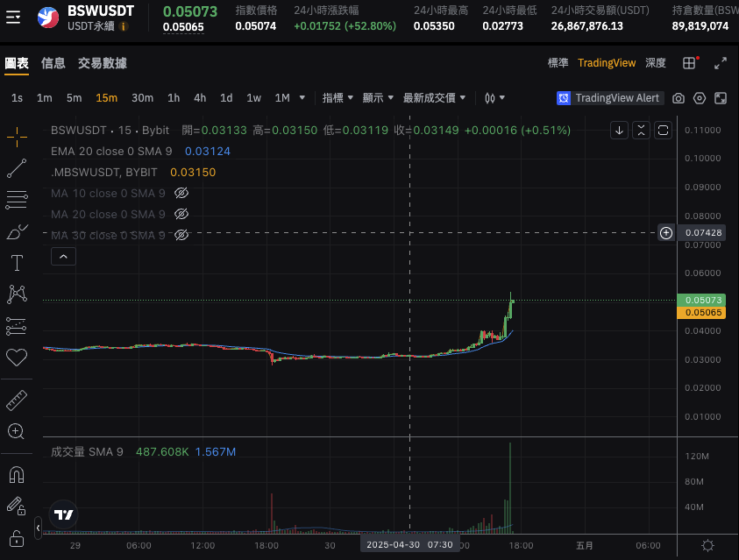739x560 pixels.
Task: Show the MA 20 close indicator
Action: [181, 215]
